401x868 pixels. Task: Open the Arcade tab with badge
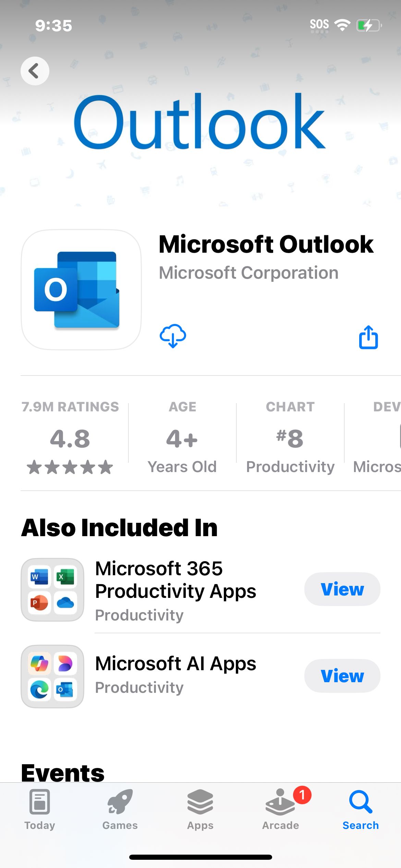pos(281,809)
